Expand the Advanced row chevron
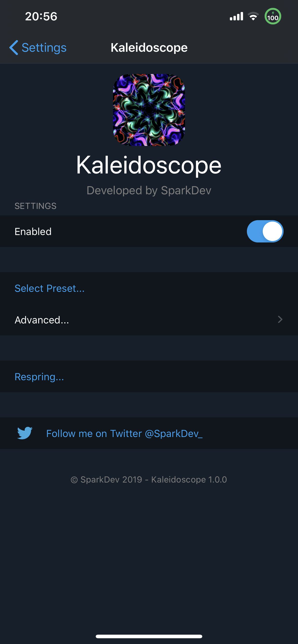Image resolution: width=298 pixels, height=644 pixels. (x=280, y=320)
